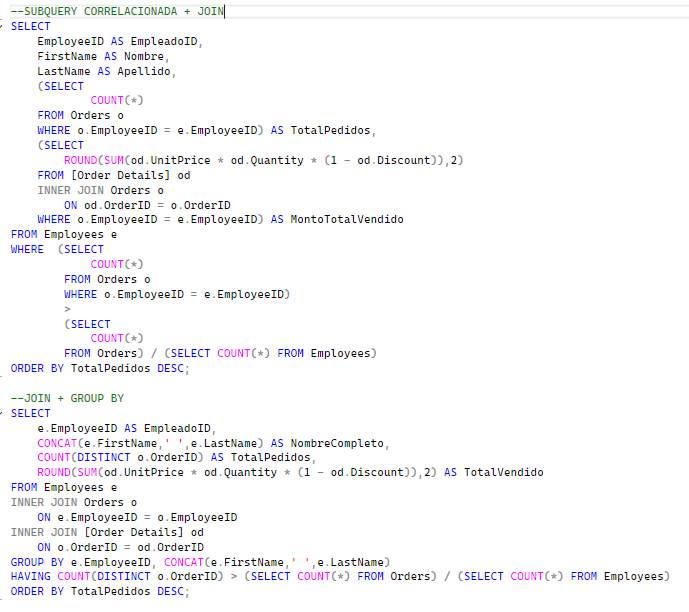689x612 pixels.
Task: Collapse the first SELECT query block
Action: point(1,26)
